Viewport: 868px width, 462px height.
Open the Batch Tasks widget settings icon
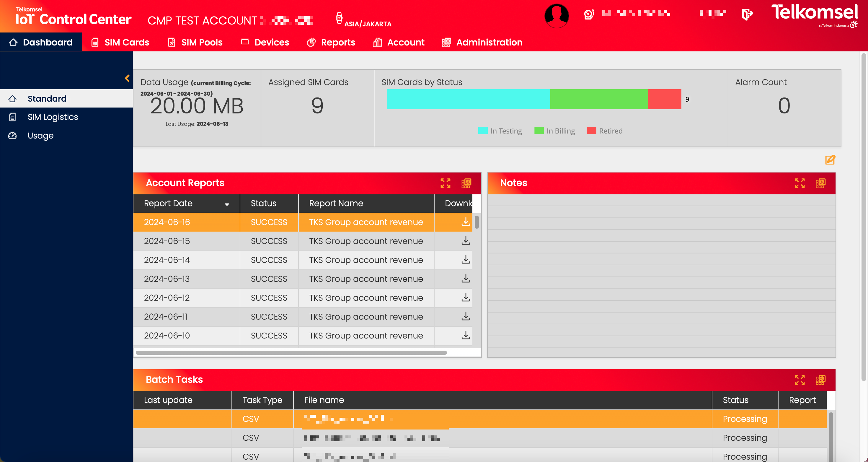pos(820,380)
